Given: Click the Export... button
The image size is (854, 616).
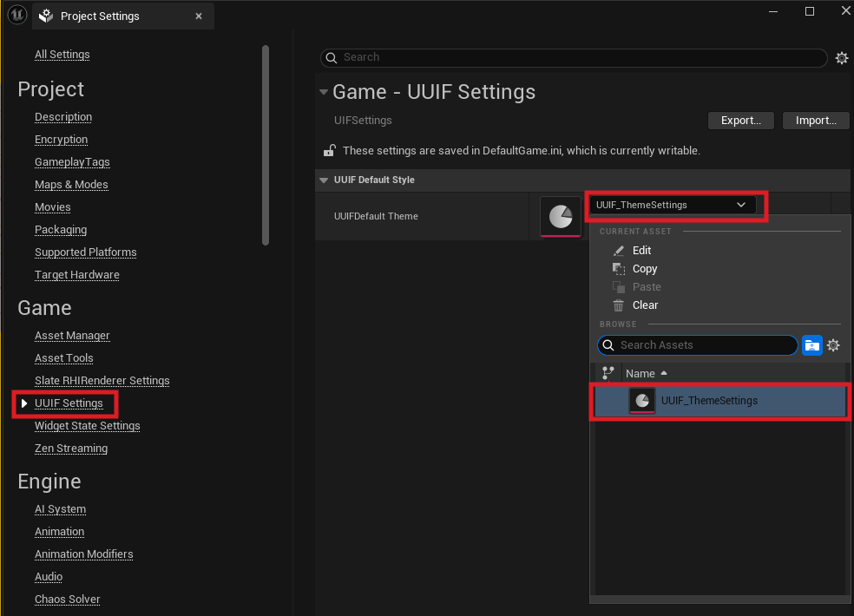Looking at the screenshot, I should (740, 121).
